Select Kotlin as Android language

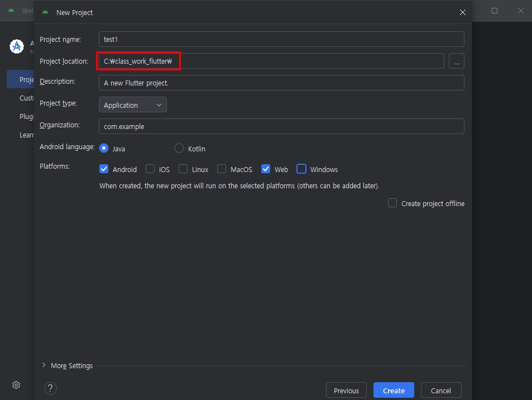click(179, 149)
